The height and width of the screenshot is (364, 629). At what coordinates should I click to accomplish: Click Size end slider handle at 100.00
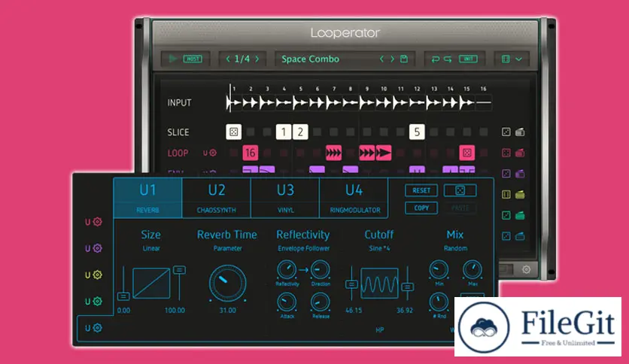(x=179, y=270)
